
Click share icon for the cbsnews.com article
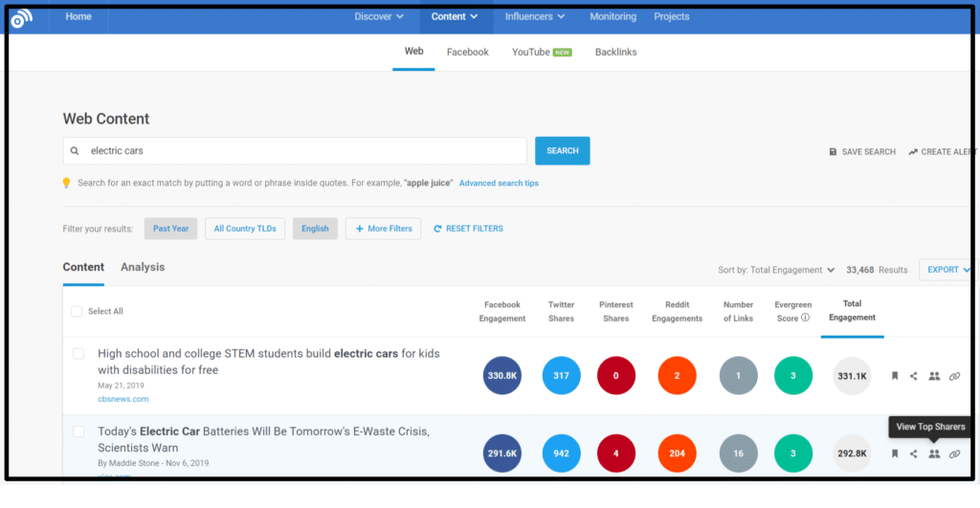(914, 376)
